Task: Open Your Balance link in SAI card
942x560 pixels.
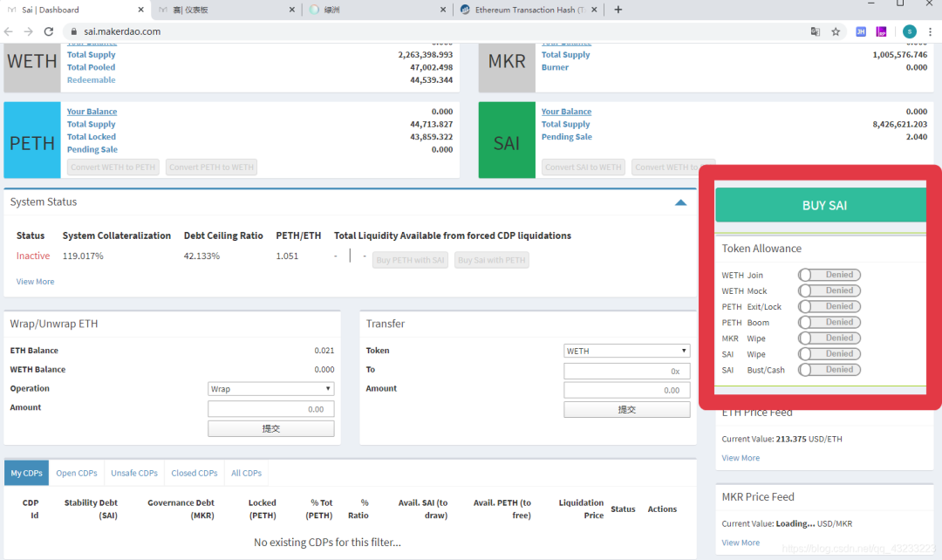Action: (x=567, y=111)
